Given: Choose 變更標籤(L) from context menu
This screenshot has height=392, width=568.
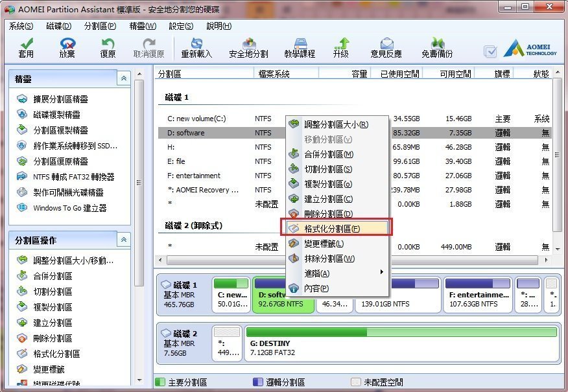Looking at the screenshot, I should point(337,244).
